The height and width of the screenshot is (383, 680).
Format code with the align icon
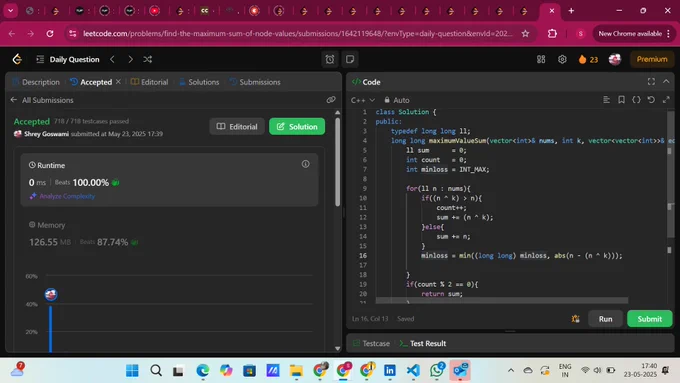tap(606, 100)
